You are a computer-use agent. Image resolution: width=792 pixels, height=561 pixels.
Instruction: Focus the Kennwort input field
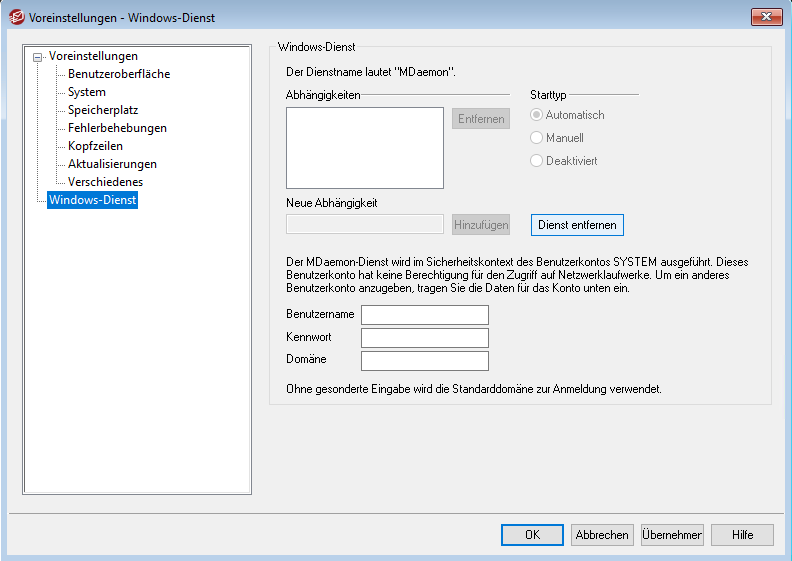click(x=424, y=338)
